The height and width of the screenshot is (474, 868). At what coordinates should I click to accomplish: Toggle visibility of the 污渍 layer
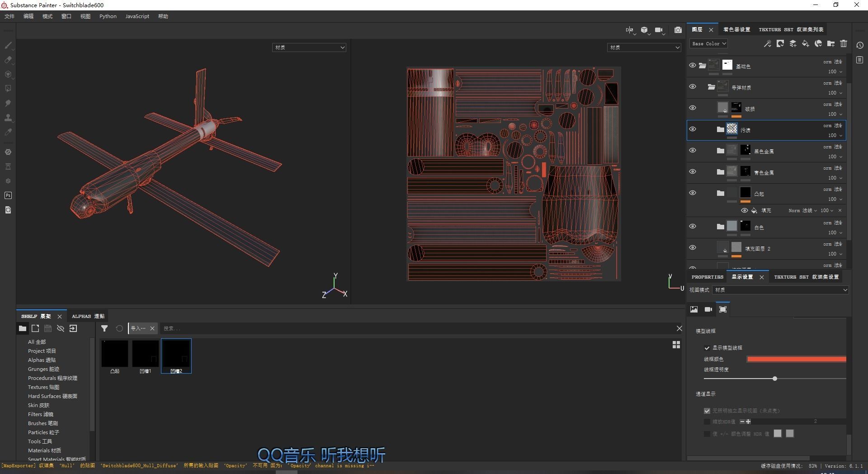692,129
